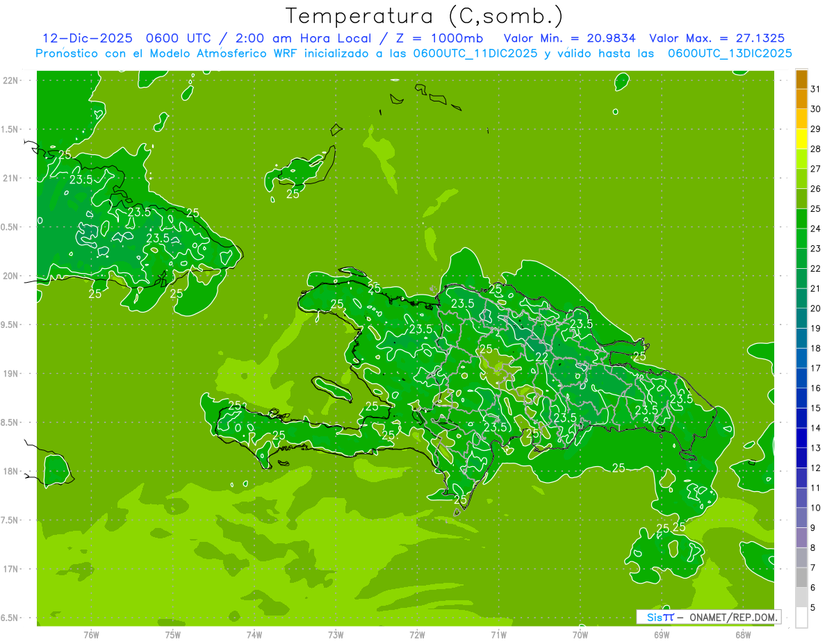834x644 pixels.
Task: Click the color scale label "31"
Action: 816,89
